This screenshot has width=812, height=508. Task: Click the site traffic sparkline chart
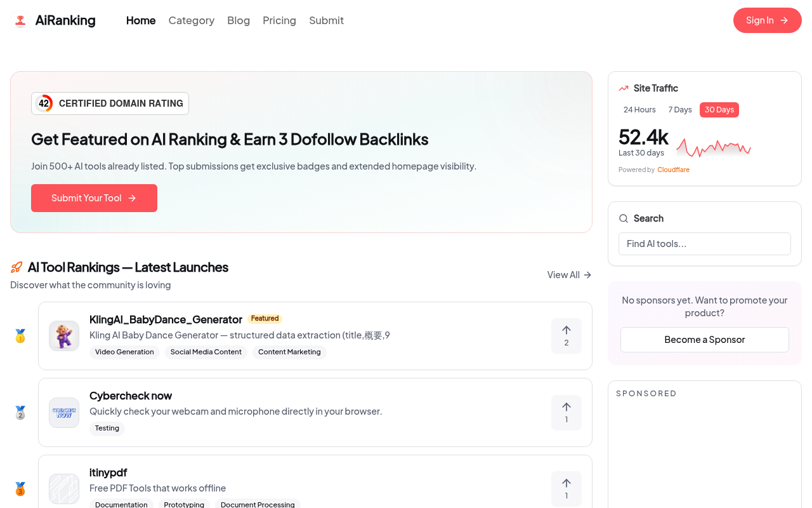click(x=714, y=148)
